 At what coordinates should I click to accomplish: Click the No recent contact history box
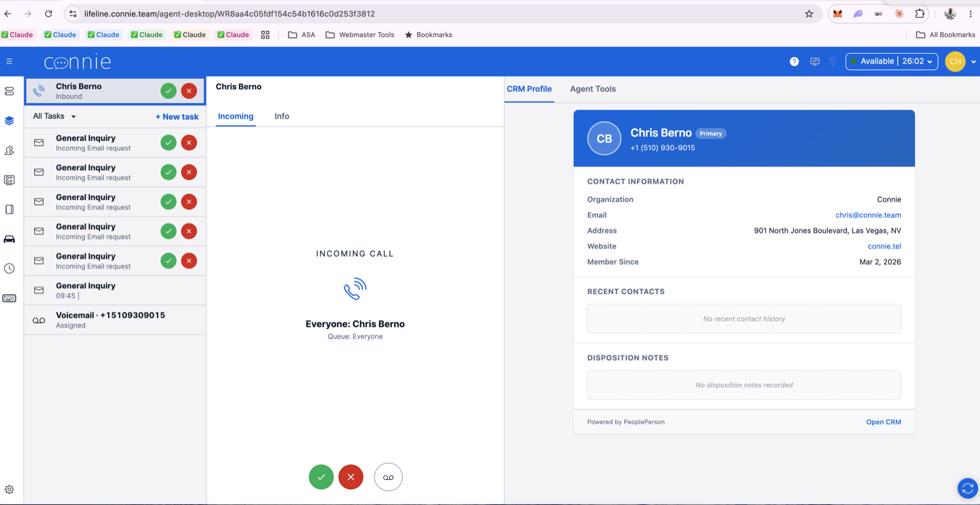point(744,319)
